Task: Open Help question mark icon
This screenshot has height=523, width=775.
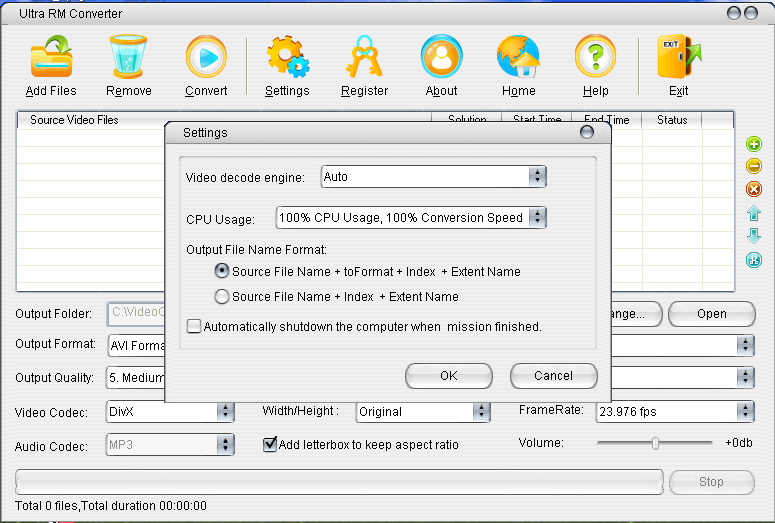Action: [595, 58]
